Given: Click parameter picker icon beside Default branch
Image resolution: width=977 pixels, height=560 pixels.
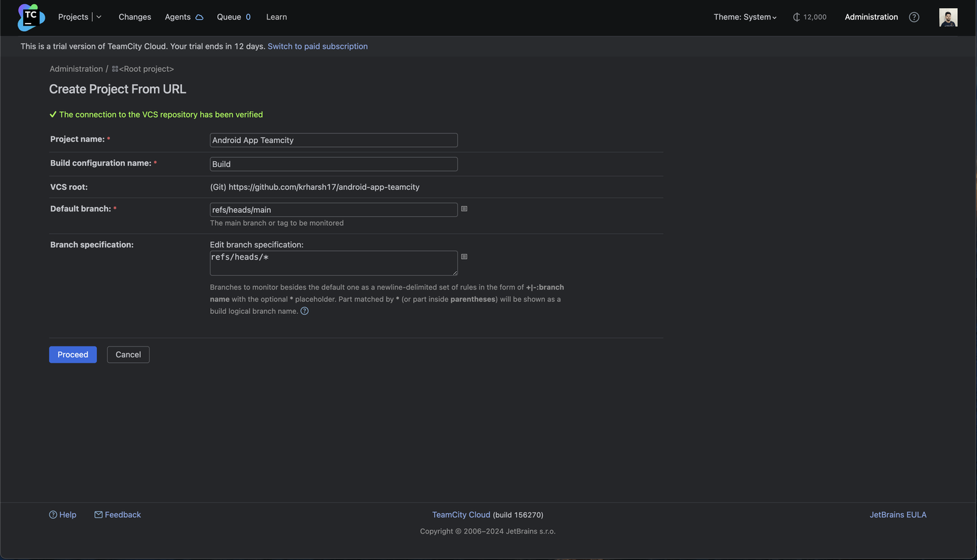Looking at the screenshot, I should pos(464,209).
